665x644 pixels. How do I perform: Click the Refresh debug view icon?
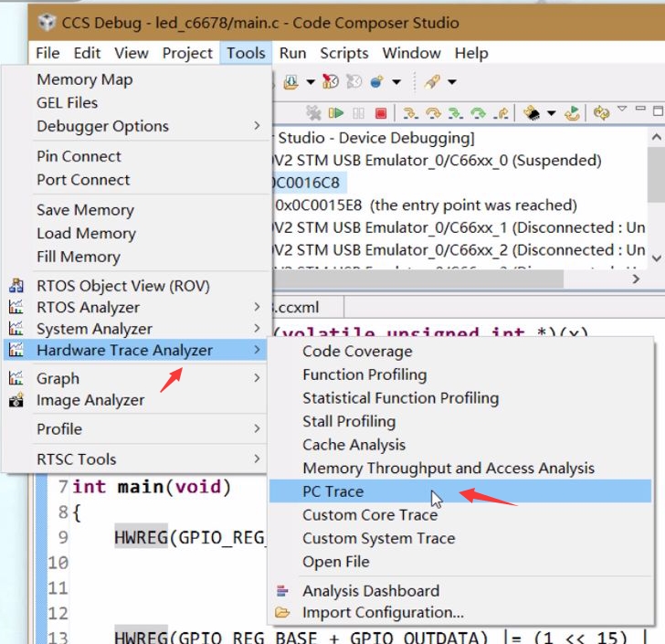point(601,113)
